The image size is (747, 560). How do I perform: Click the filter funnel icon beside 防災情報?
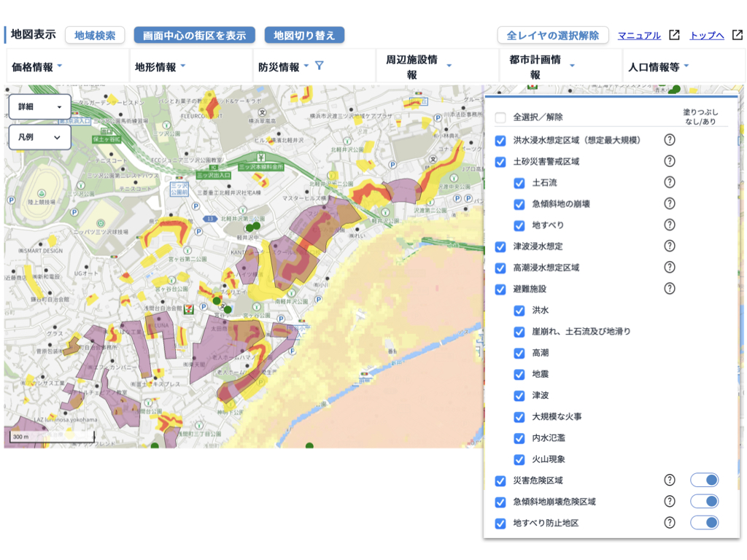click(319, 66)
